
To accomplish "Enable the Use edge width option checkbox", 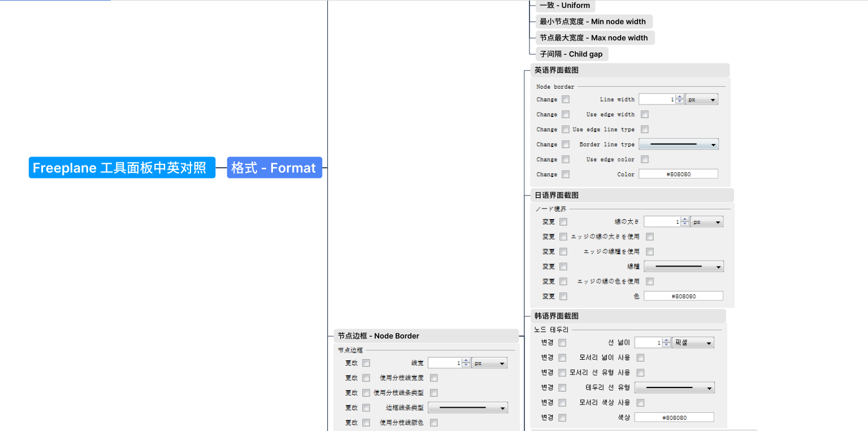I will pos(645,115).
